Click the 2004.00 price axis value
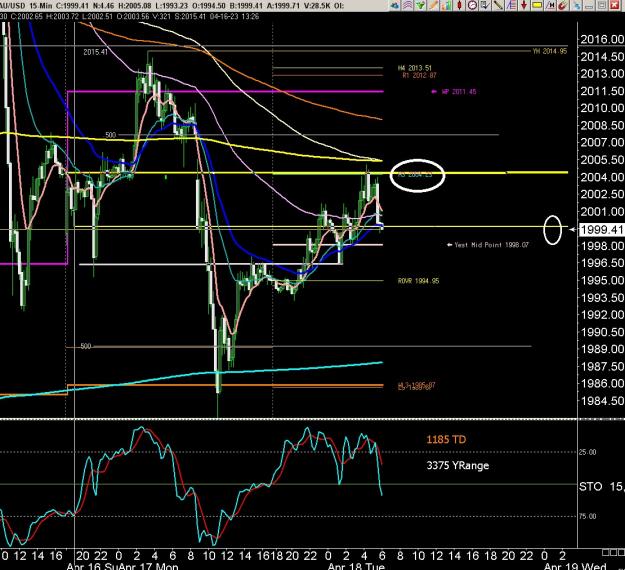The image size is (625, 570). (x=602, y=177)
